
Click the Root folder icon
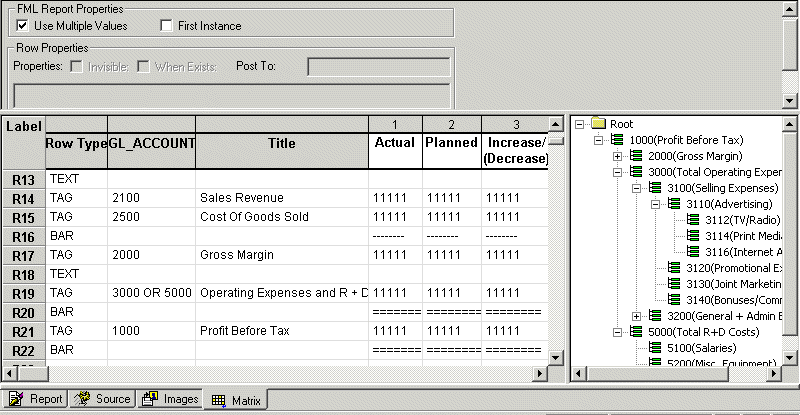[x=598, y=124]
